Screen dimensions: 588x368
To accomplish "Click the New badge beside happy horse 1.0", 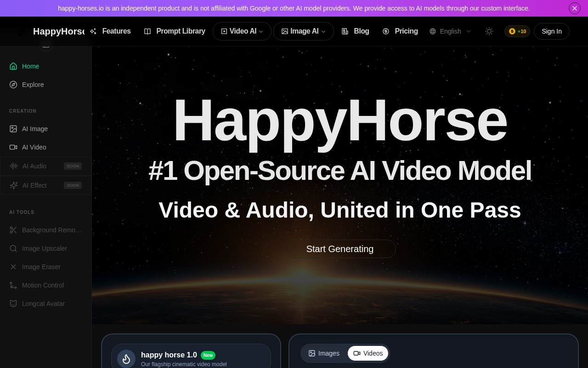I will coord(208,355).
